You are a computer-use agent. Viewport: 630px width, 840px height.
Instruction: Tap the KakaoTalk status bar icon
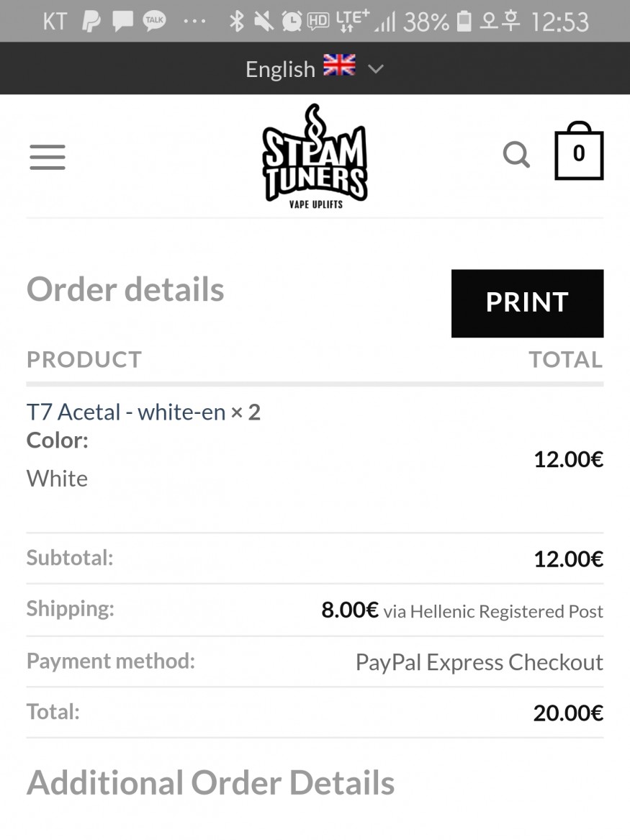(154, 22)
